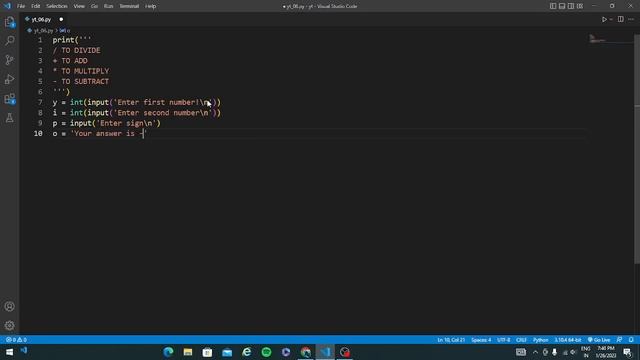The image size is (640, 360).
Task: Switch ENG IN input language indicator
Action: pyautogui.click(x=586, y=352)
